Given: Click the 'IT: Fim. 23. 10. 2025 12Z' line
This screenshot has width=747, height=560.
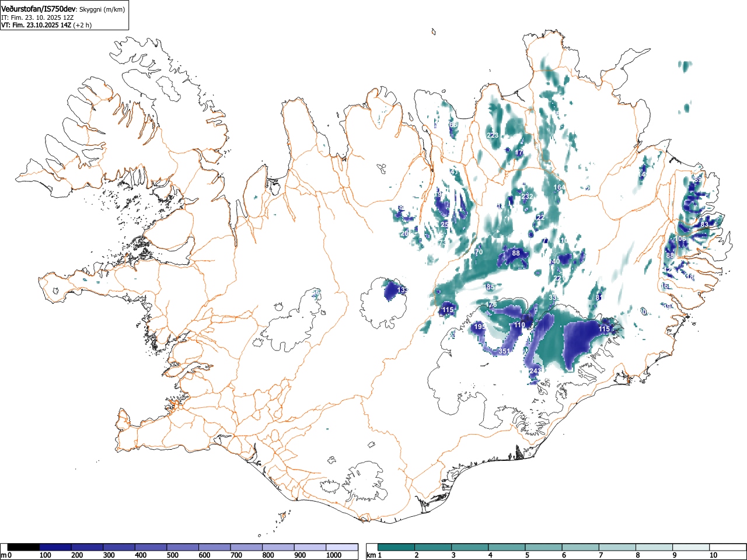Looking at the screenshot, I should (37, 17).
